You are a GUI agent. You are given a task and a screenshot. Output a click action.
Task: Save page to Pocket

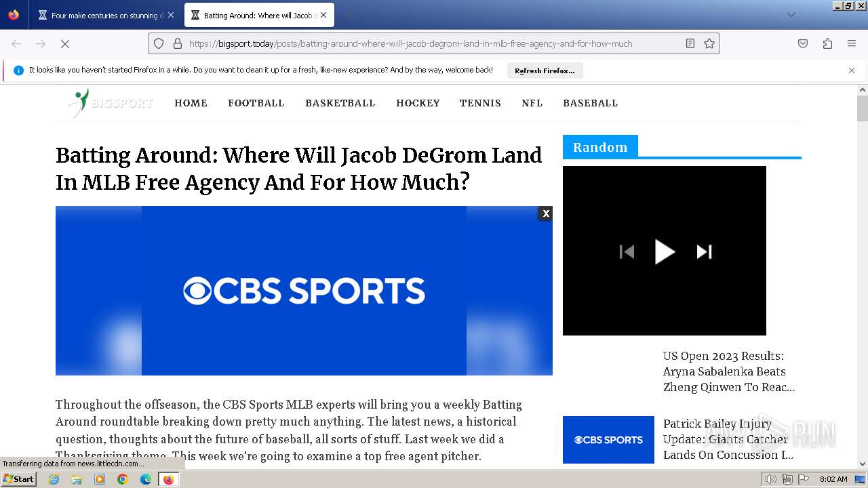click(x=803, y=43)
